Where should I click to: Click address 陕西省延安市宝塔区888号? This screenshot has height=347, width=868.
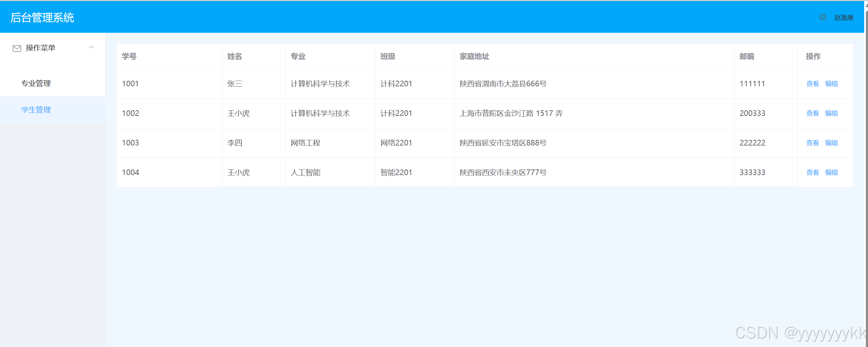pyautogui.click(x=503, y=143)
